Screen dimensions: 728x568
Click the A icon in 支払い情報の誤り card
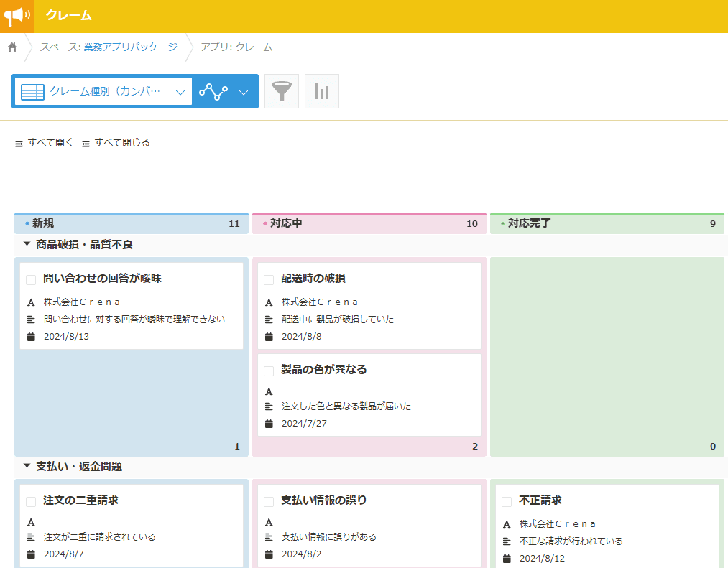(x=269, y=523)
